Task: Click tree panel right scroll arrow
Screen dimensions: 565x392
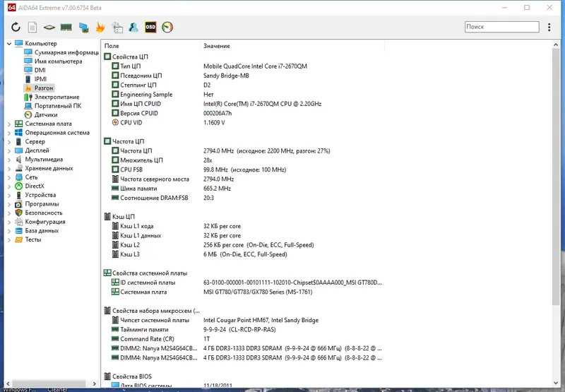Action: coord(95,384)
